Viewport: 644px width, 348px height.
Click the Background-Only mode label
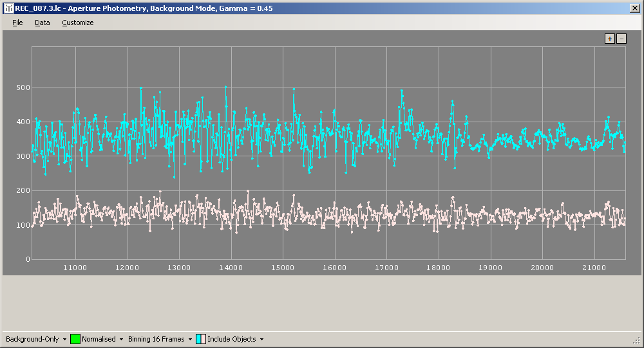pyautogui.click(x=32, y=339)
